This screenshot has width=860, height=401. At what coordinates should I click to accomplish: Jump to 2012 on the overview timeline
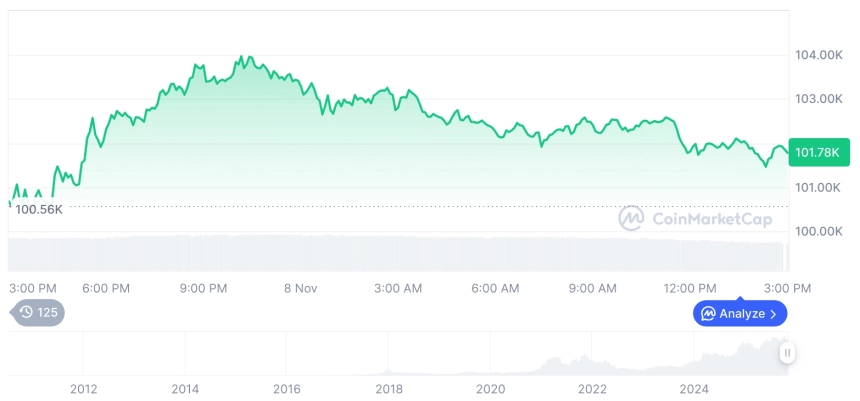coord(83,388)
